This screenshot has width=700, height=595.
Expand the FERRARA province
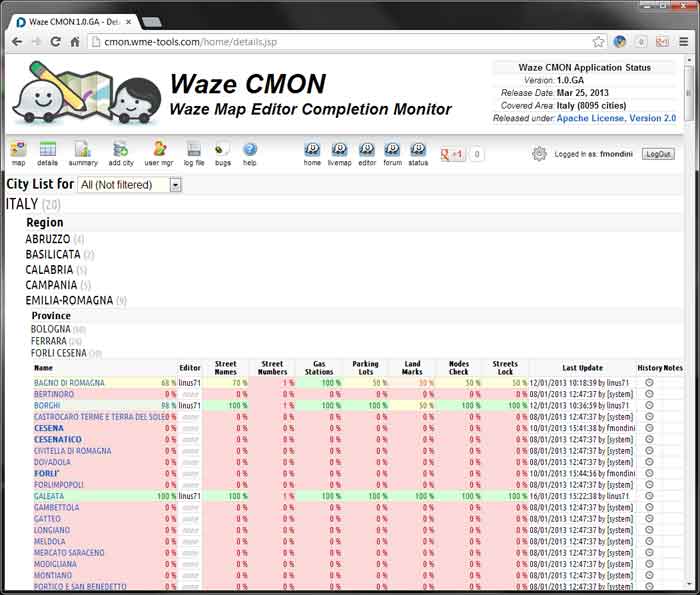point(49,341)
